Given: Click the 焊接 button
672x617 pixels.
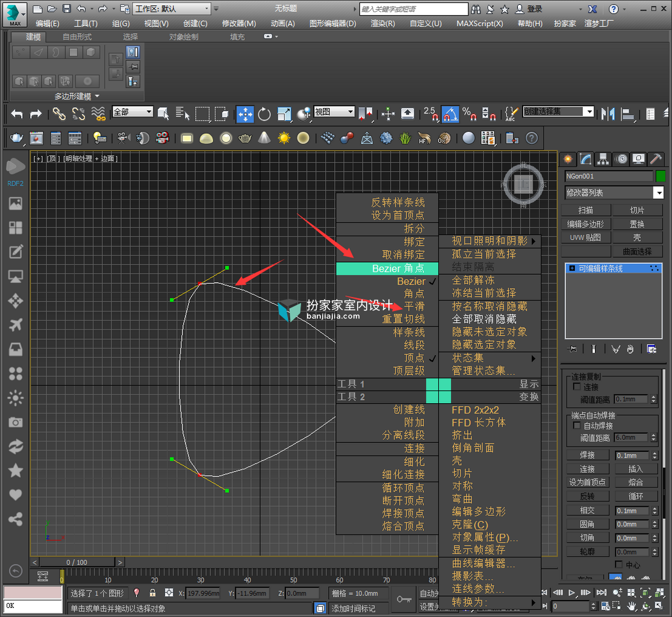Looking at the screenshot, I should tap(587, 455).
